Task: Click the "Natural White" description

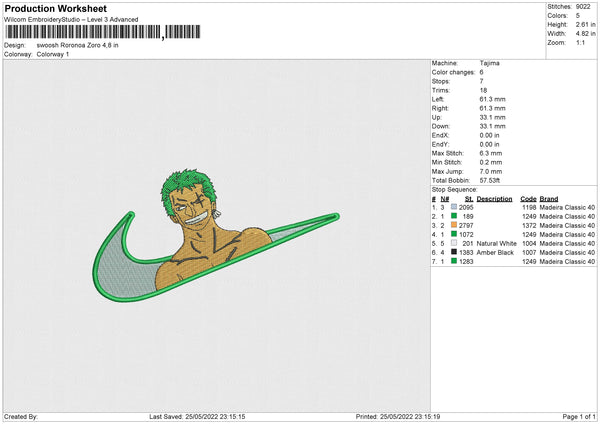Action: point(497,243)
